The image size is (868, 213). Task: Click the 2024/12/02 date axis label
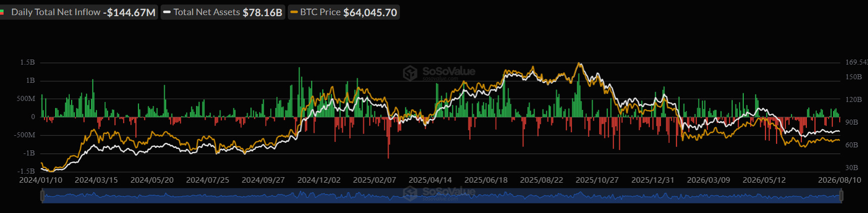tap(319, 180)
